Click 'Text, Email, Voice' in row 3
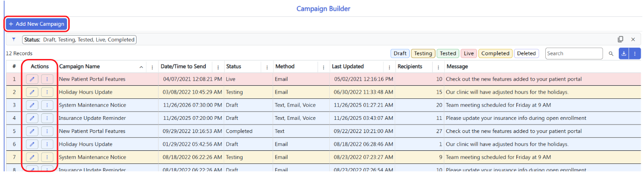Screen dimensions: 644x177 [x=295, y=105]
